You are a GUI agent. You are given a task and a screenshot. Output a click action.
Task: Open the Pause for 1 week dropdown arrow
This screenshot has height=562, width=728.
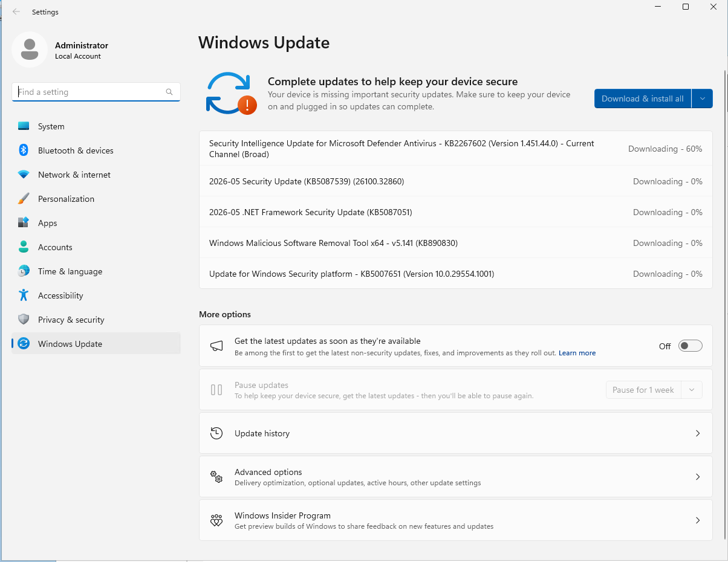[692, 390]
